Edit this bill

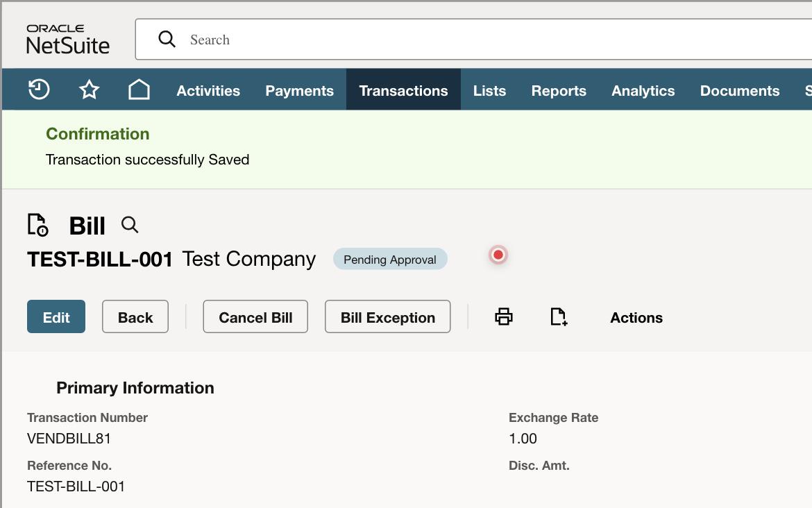[56, 316]
